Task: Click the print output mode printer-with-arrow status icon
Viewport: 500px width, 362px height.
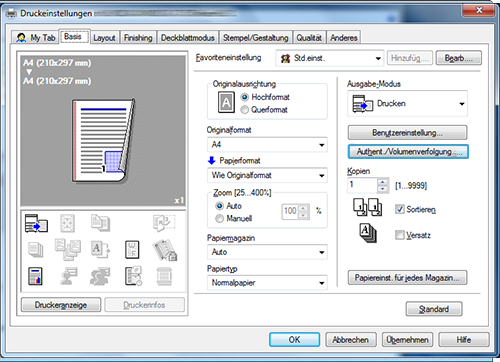Action: (36, 223)
